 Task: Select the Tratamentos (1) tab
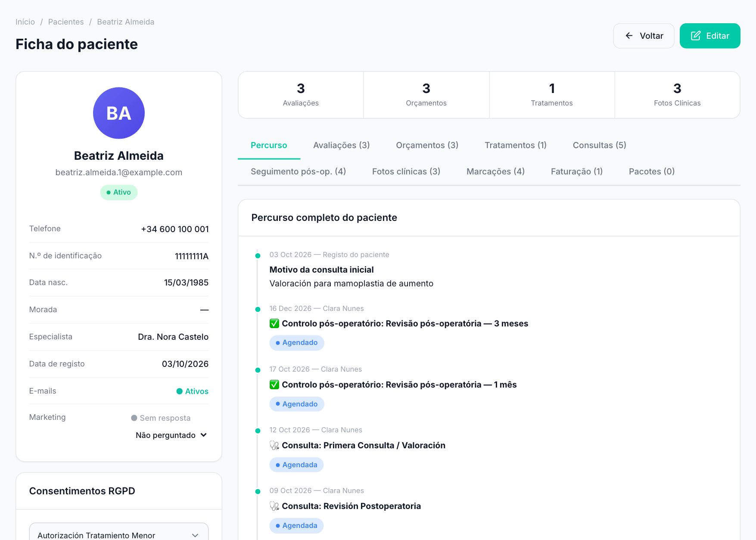coord(516,145)
